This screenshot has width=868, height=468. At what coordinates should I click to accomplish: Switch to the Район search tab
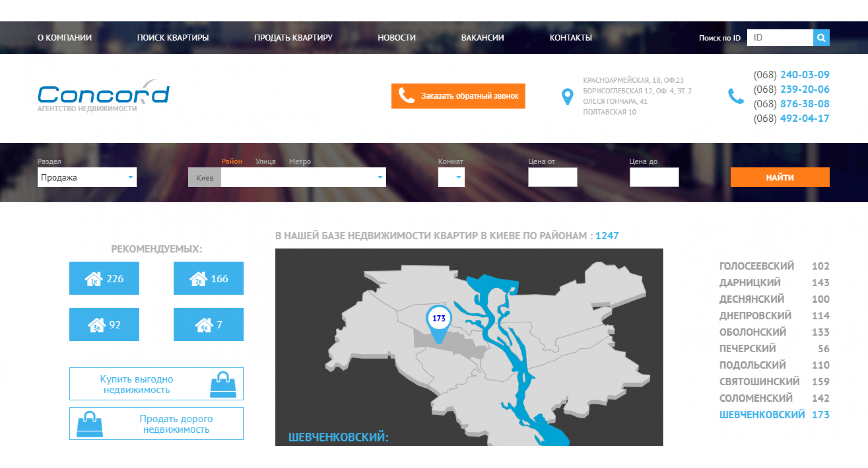pos(231,161)
